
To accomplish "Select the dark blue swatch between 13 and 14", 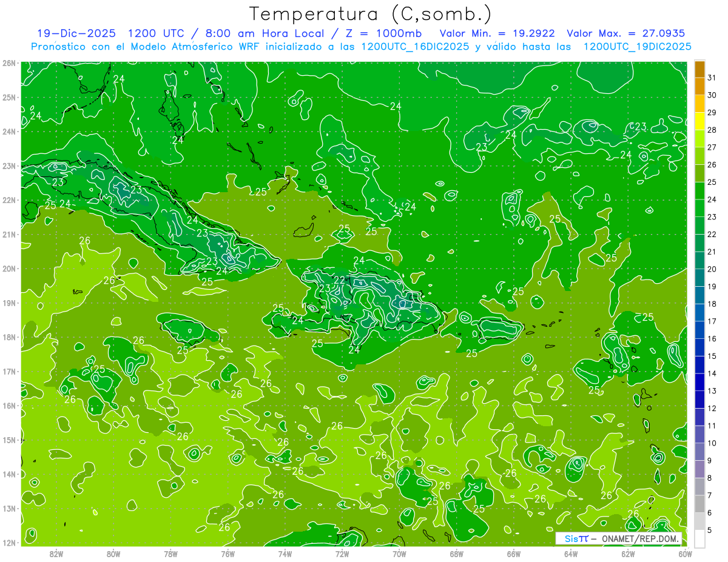I will coord(699,382).
